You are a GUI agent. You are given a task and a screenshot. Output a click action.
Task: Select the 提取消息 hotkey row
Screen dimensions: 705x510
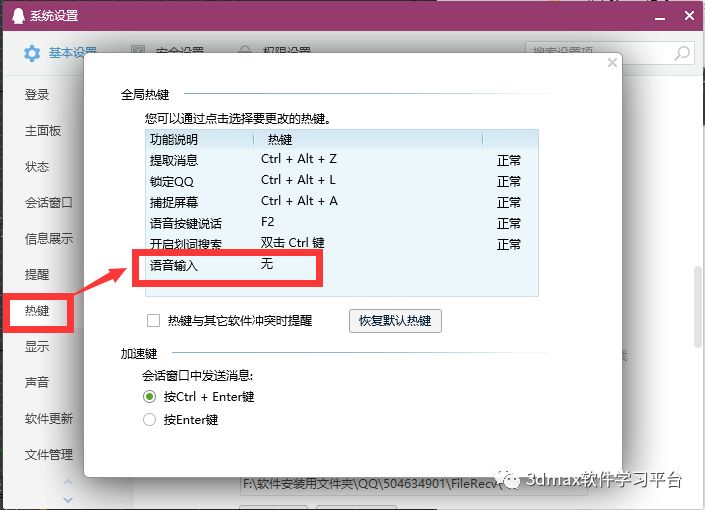pos(342,160)
